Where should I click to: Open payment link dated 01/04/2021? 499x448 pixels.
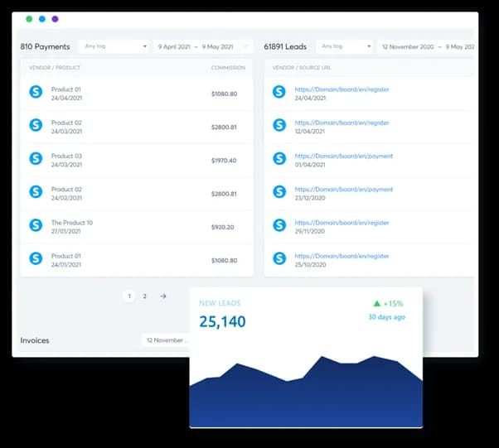tap(344, 157)
